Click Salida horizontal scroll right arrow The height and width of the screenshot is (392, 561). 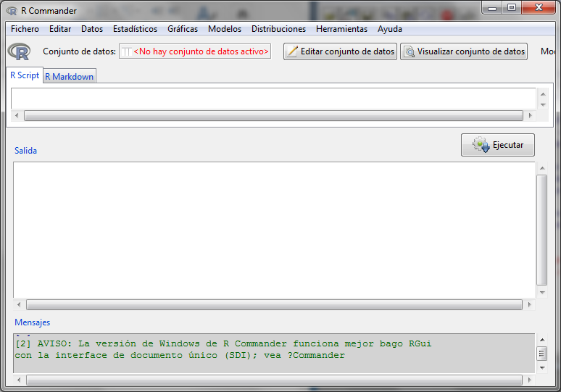click(530, 305)
